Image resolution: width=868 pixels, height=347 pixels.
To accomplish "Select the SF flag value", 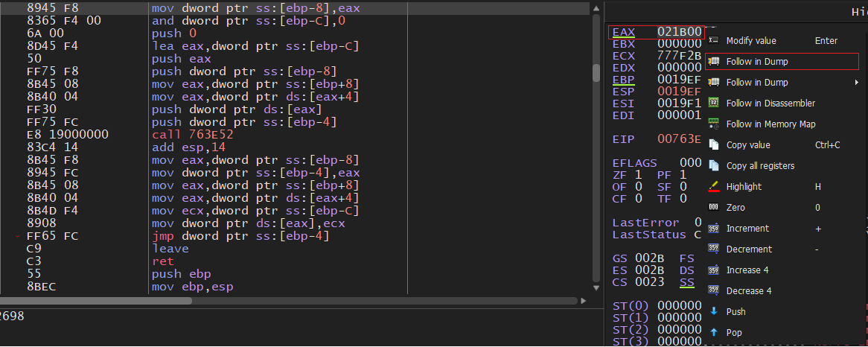I will 683,187.
